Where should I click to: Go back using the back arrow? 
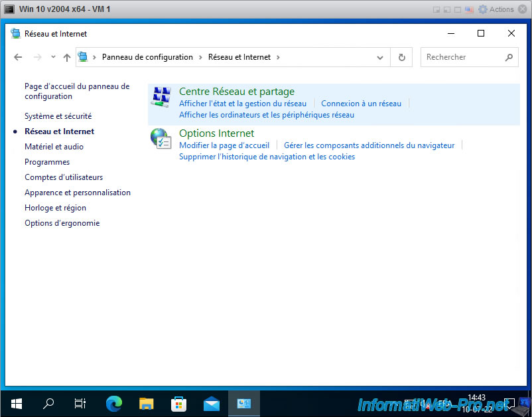(18, 57)
